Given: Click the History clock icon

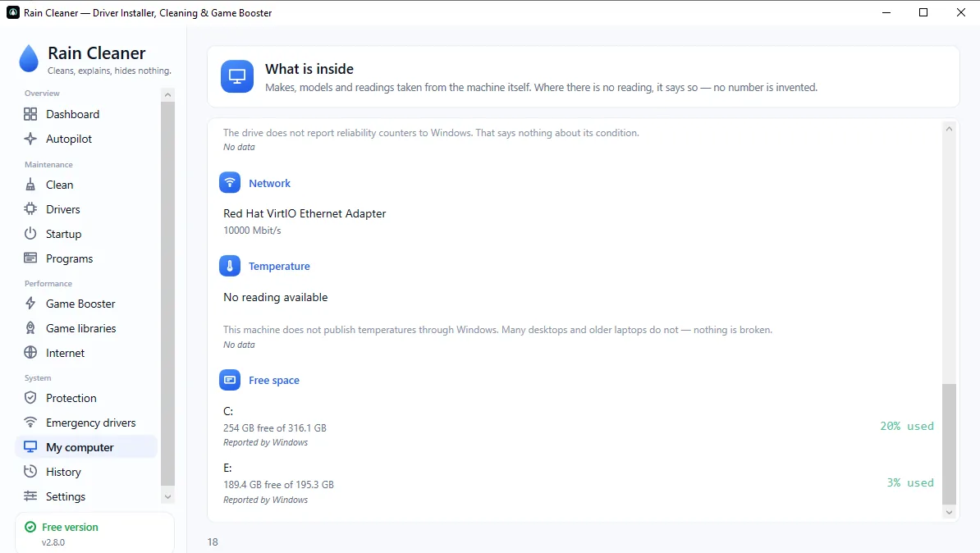Looking at the screenshot, I should click(30, 472).
